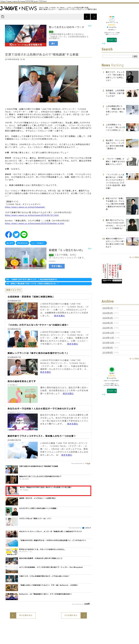Open 2020年1月 archive

point(107,327)
